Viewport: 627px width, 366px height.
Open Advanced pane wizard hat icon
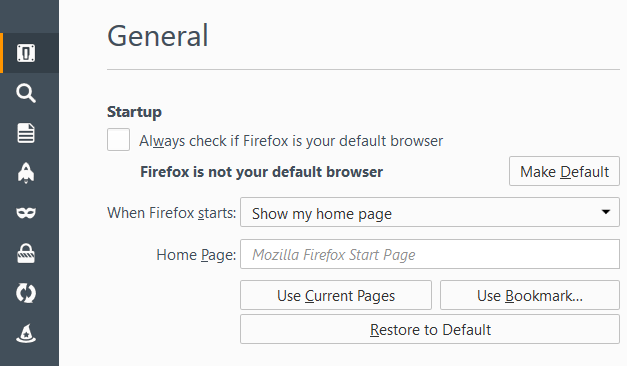click(x=26, y=333)
